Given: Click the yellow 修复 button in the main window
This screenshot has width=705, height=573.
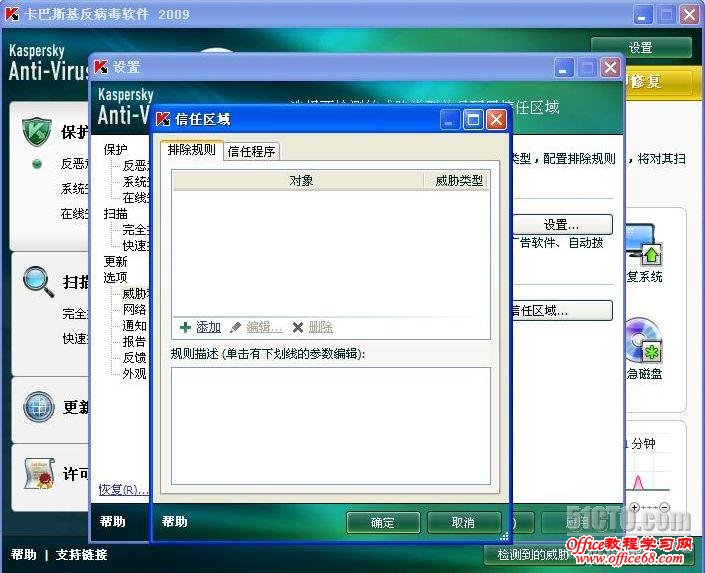Looking at the screenshot, I should pyautogui.click(x=661, y=81).
